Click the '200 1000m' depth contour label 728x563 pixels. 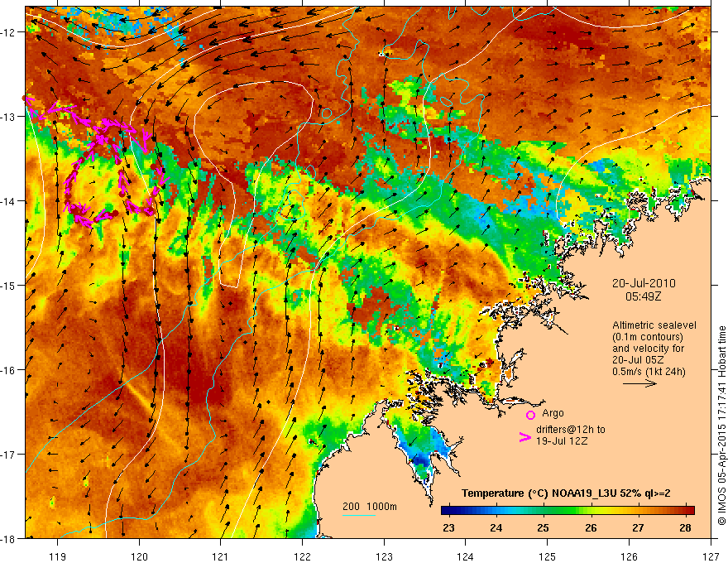370,507
